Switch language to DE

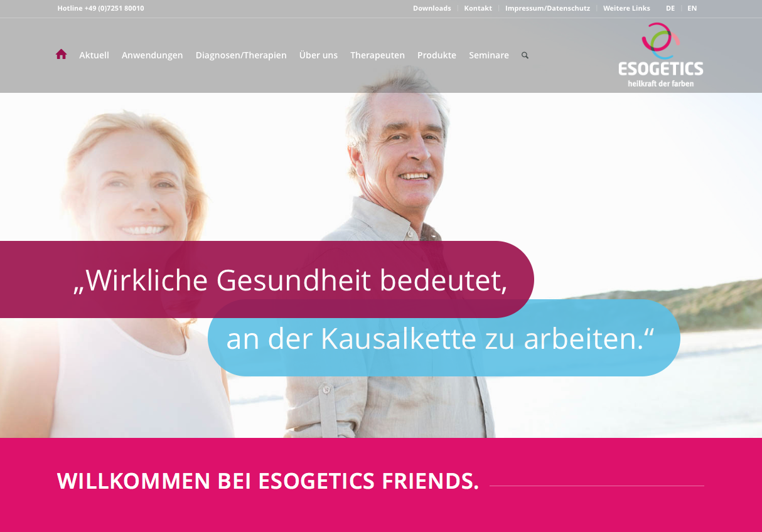pyautogui.click(x=670, y=8)
